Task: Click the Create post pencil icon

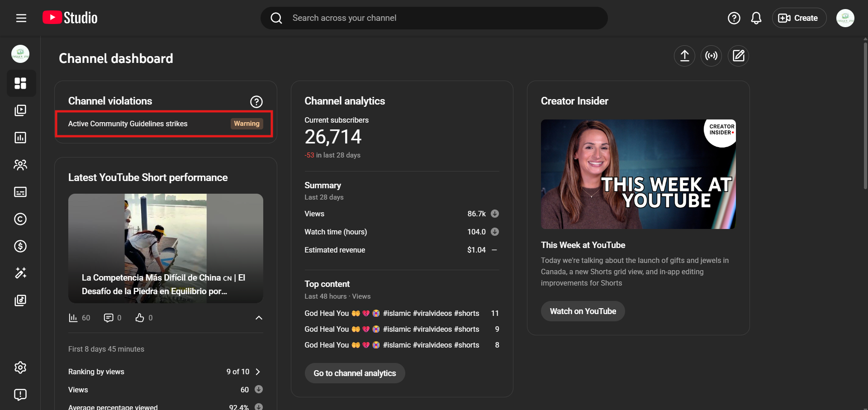Action: tap(738, 56)
